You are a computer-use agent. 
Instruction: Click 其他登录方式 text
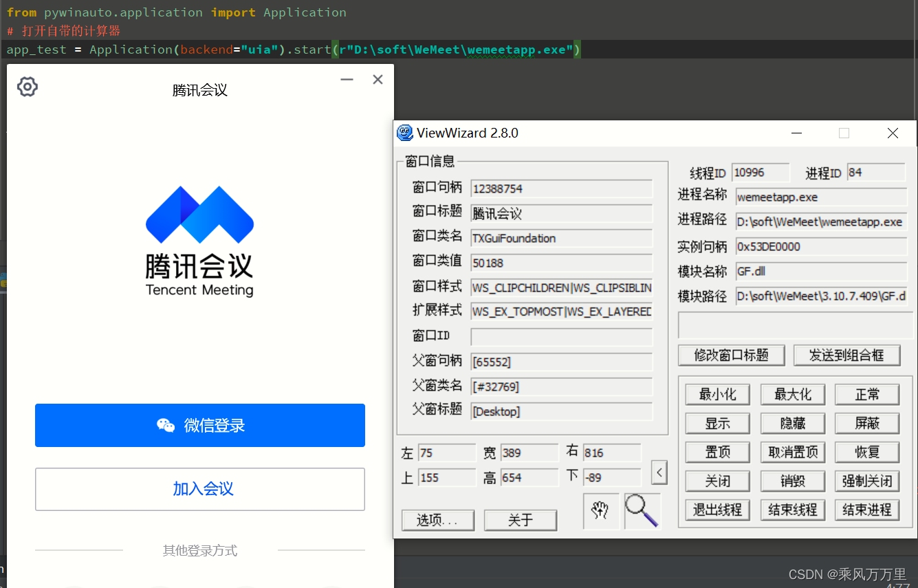tap(200, 551)
